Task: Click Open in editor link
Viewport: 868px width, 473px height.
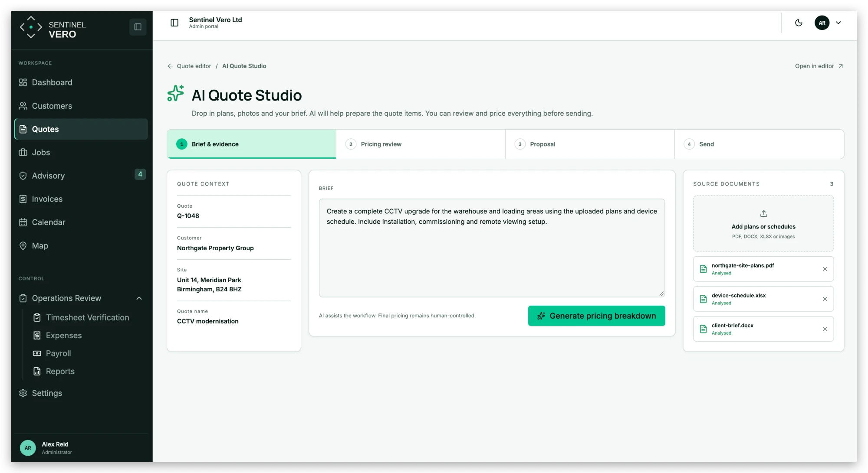Action: tap(819, 66)
